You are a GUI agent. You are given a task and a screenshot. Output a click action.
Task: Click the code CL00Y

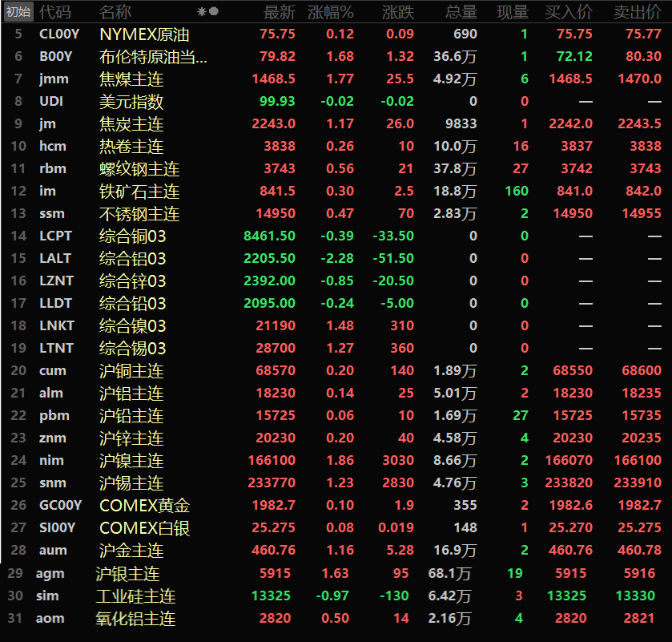tap(59, 34)
